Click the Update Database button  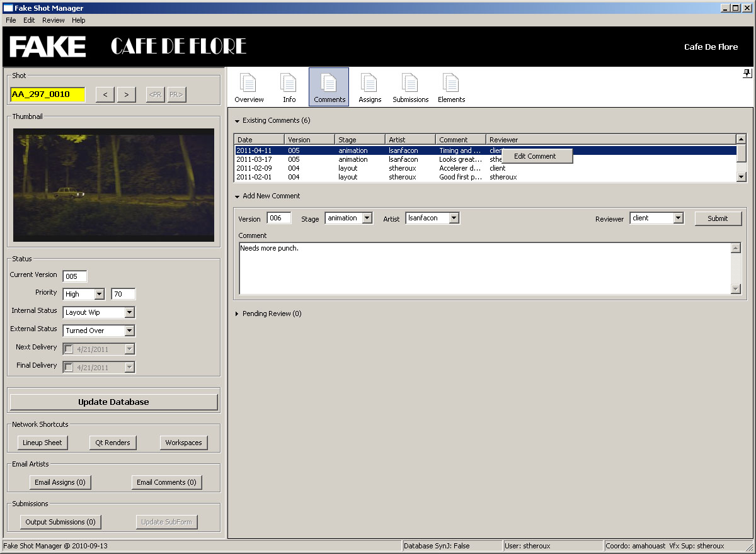click(113, 402)
